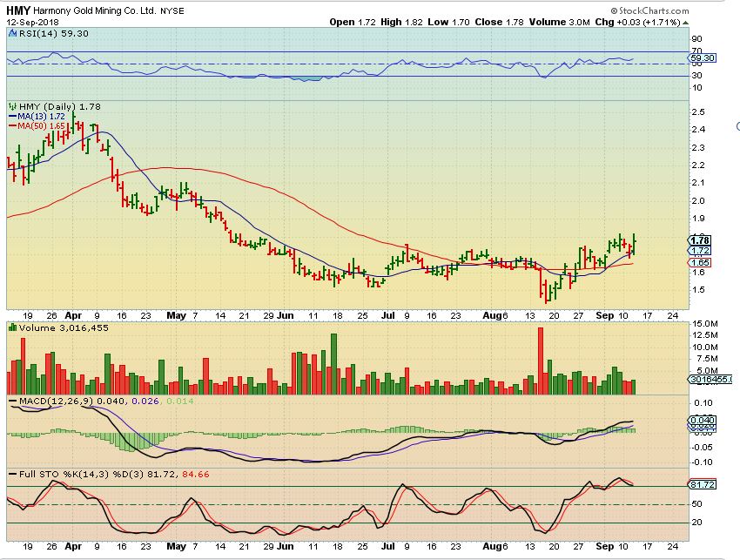Click the Full STO black line legend marker
Screen dimensions: 740x560
(13, 475)
